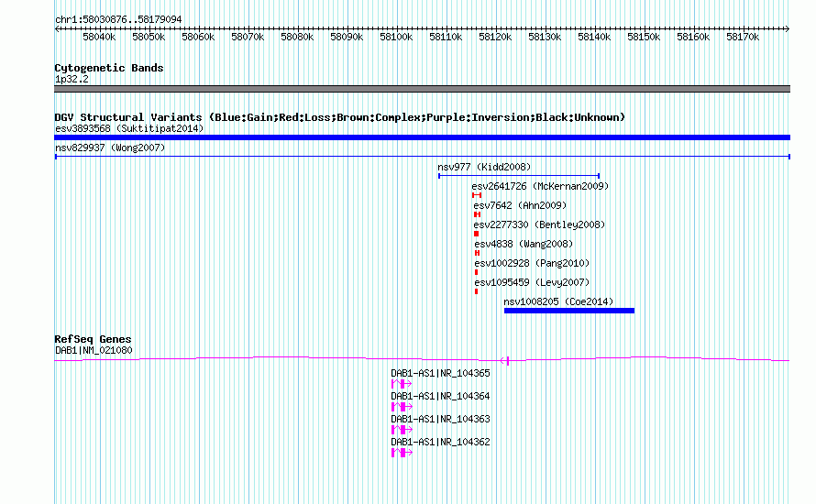Click the esv1002928 (Pang2010) label

(x=532, y=263)
